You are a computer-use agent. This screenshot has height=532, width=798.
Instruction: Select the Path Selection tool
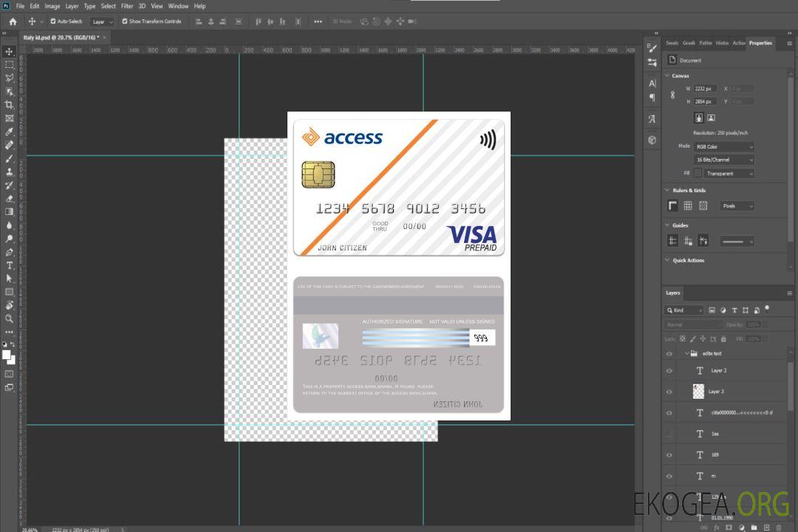point(9,279)
